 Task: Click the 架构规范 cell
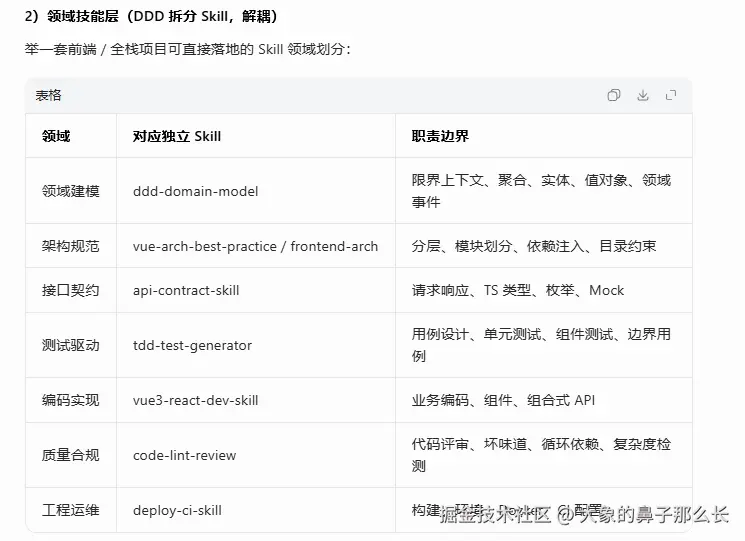[x=71, y=246]
